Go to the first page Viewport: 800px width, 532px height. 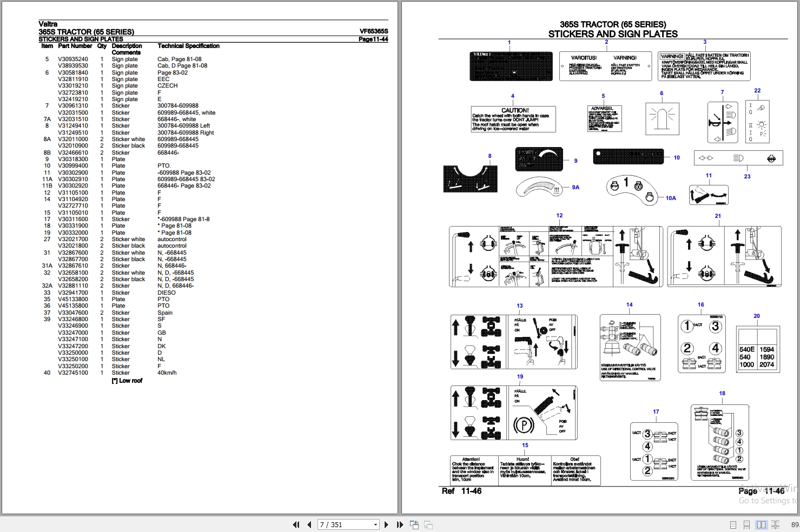point(296,524)
